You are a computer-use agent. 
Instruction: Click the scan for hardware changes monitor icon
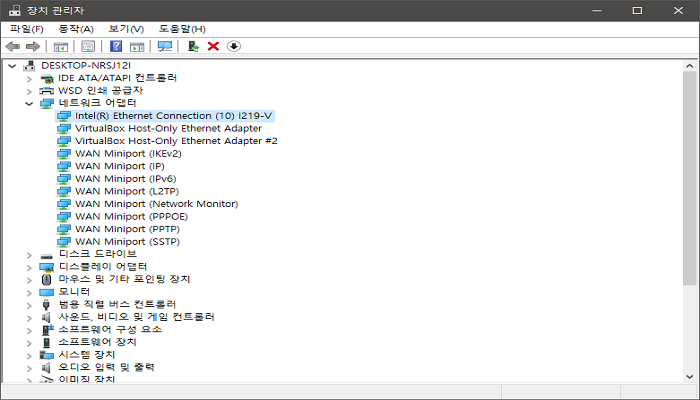165,46
